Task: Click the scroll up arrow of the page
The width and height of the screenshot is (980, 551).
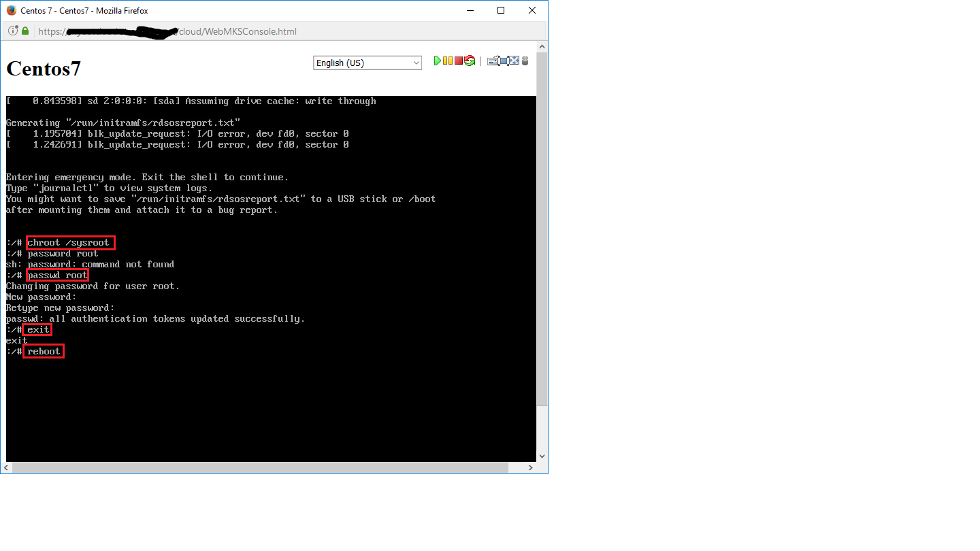Action: [x=542, y=46]
